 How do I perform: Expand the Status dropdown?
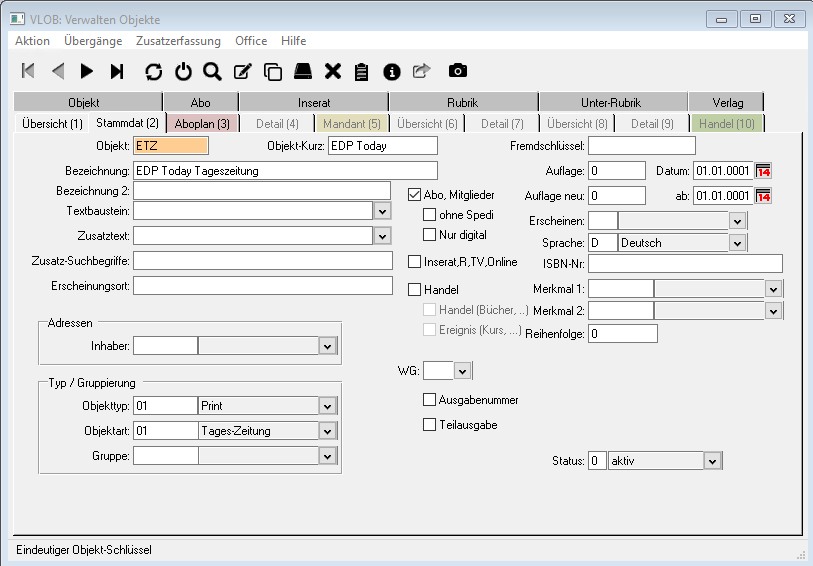click(712, 461)
